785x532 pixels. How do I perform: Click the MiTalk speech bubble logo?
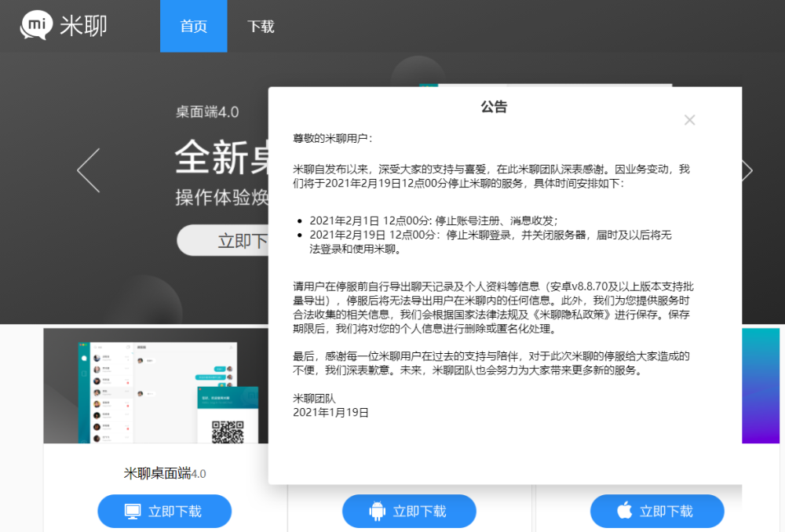tap(36, 24)
